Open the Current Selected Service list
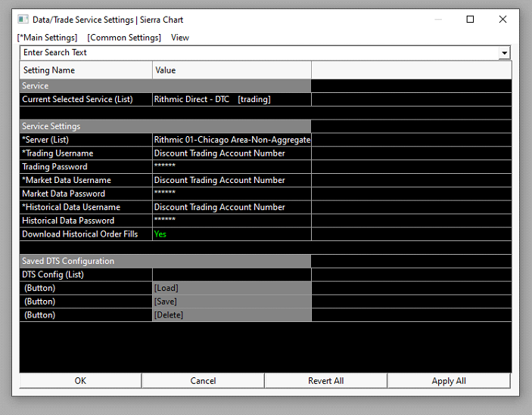Viewport: 532px width, 415px height. (x=231, y=99)
